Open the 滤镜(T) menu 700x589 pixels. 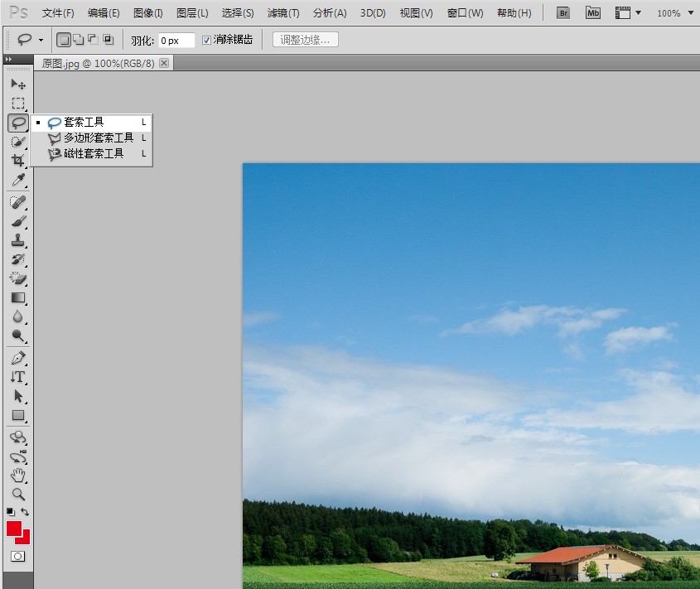[x=283, y=13]
